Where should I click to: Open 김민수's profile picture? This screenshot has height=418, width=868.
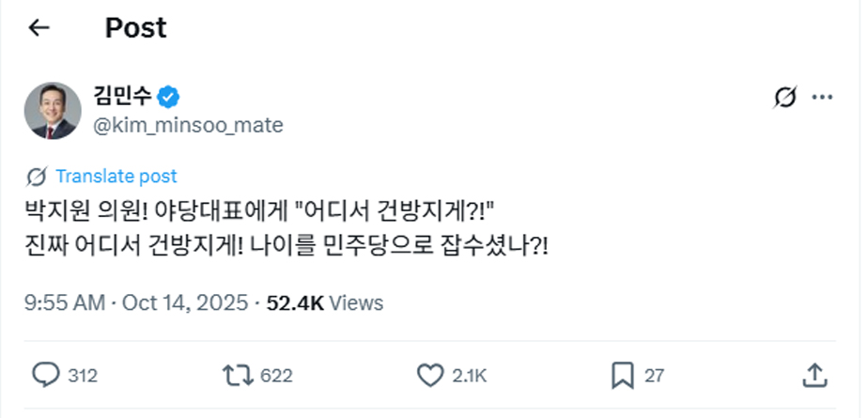(x=51, y=110)
